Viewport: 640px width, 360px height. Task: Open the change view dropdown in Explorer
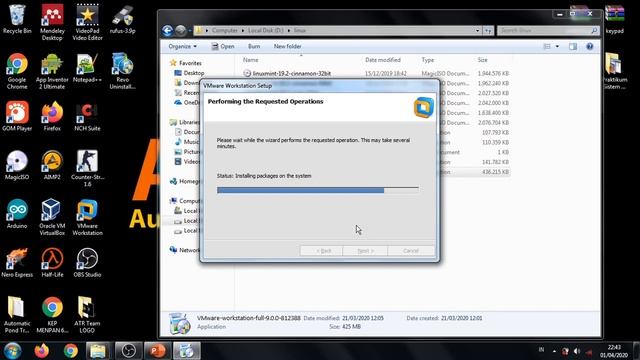tap(557, 47)
